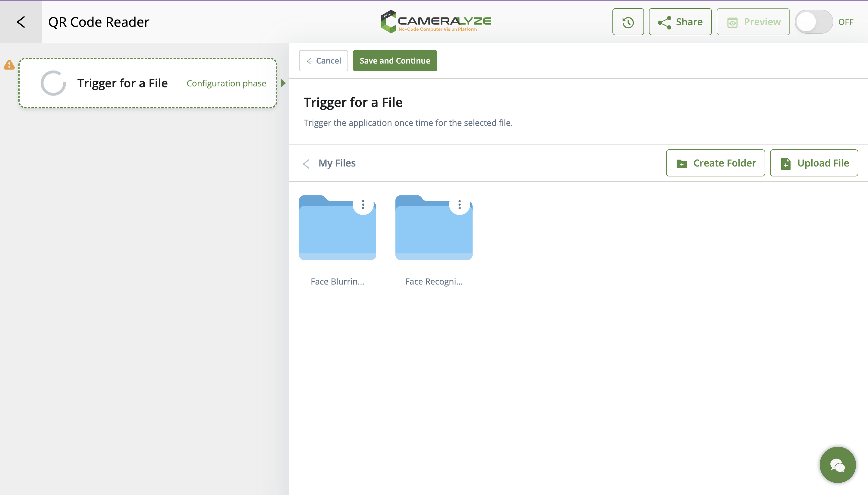Click the loading spinner on the trigger card
Image resolution: width=868 pixels, height=495 pixels.
coord(53,83)
